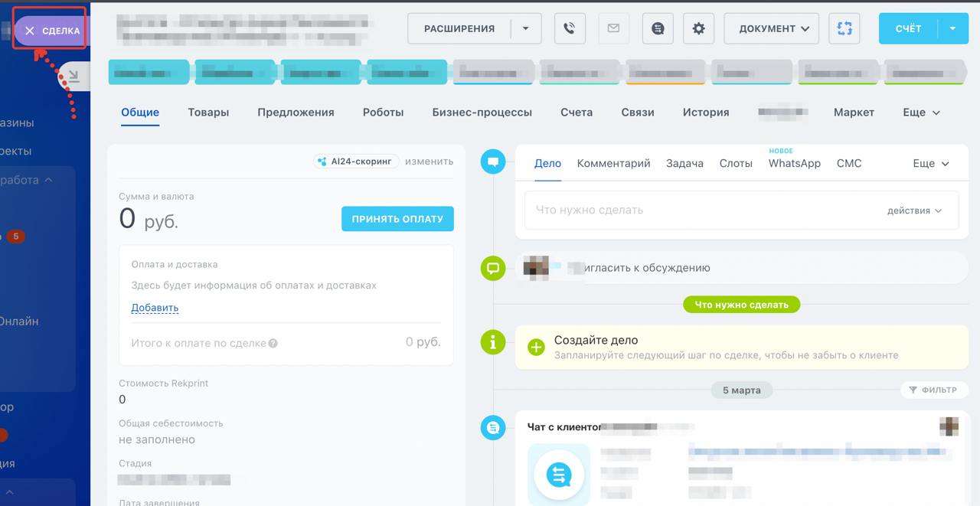Image resolution: width=980 pixels, height=506 pixels.
Task: Select the WhatsApp timeline tab
Action: coord(794,163)
